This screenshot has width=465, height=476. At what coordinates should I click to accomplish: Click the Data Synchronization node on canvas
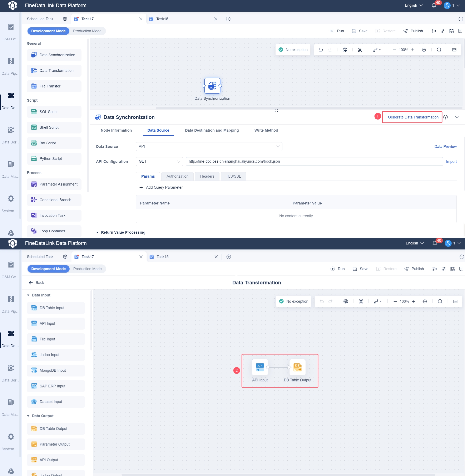tap(212, 86)
